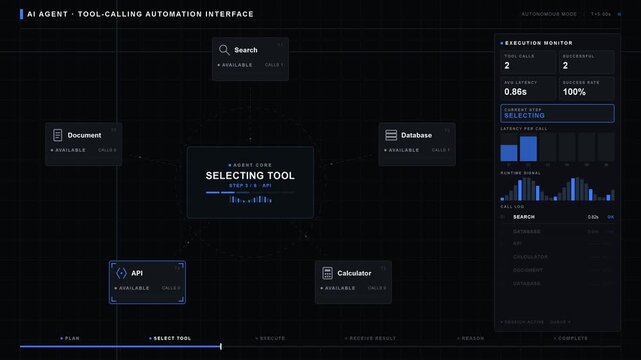Click the Document tool page icon
Viewport: 641px width, 360px height.
coord(58,135)
